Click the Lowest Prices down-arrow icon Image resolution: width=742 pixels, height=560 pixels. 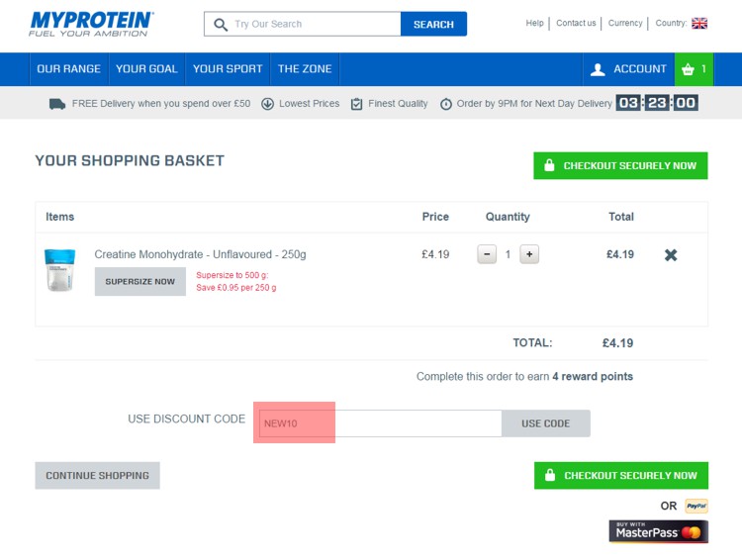point(267,104)
